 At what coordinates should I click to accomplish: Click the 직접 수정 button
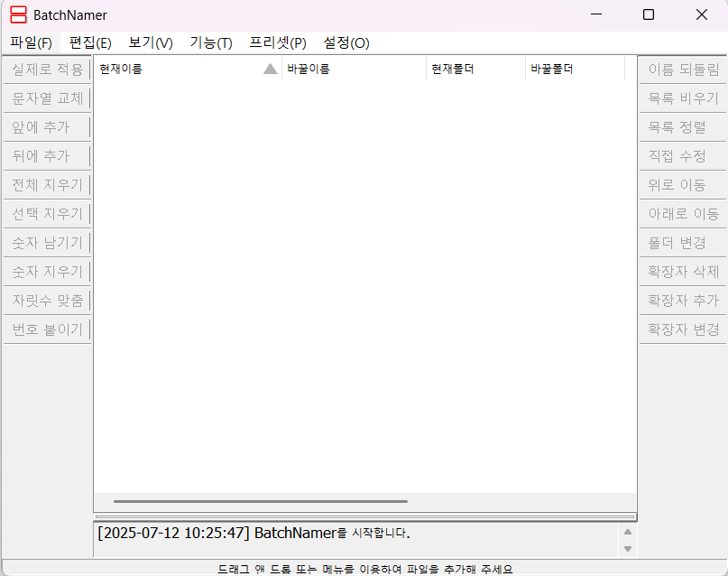683,156
